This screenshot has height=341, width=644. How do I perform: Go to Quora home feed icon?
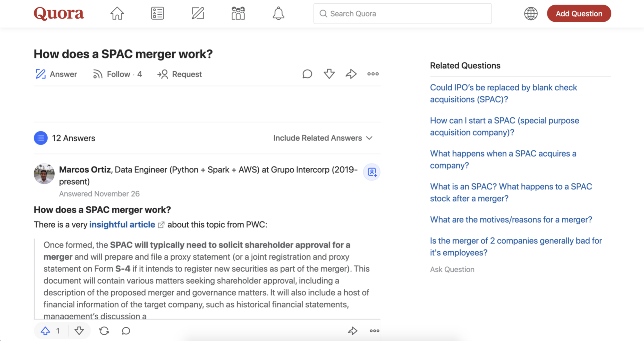[117, 13]
